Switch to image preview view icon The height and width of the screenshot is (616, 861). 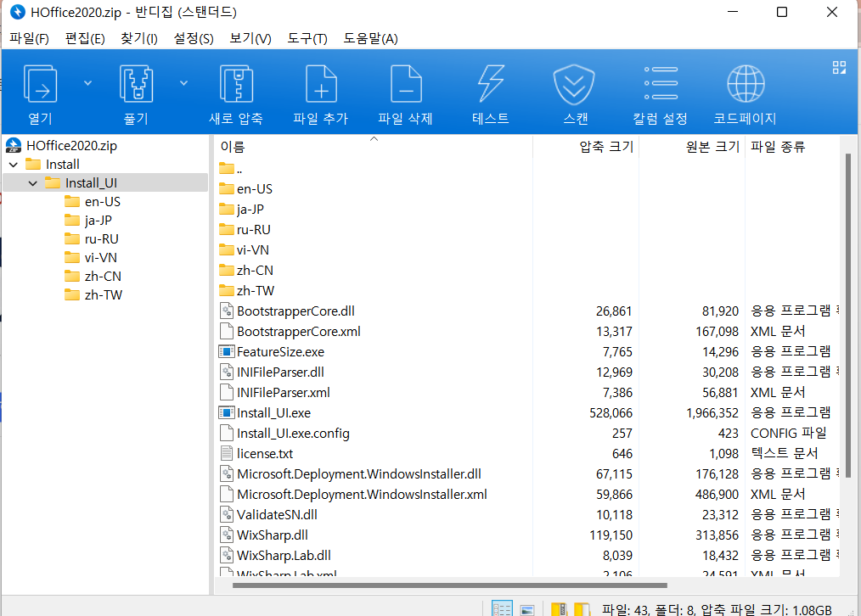pyautogui.click(x=527, y=609)
